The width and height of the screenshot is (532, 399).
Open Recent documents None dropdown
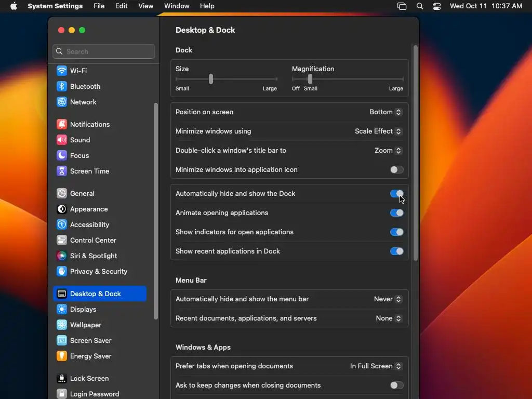[389, 318]
